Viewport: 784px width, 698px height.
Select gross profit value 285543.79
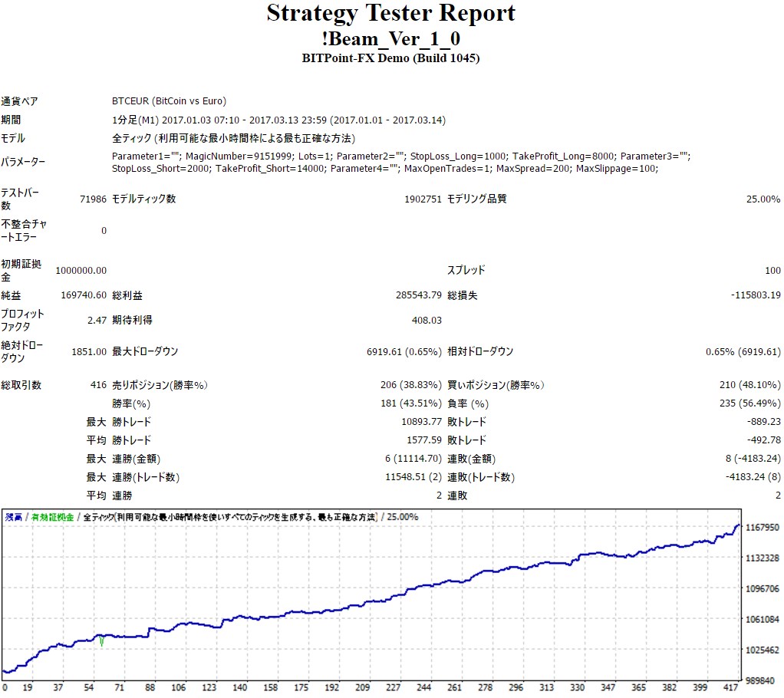pyautogui.click(x=419, y=295)
